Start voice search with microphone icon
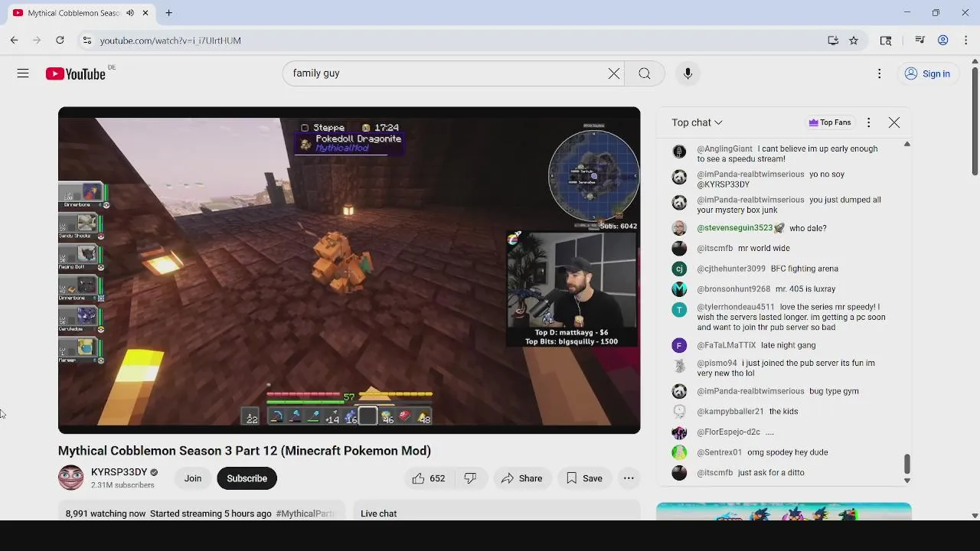Image resolution: width=980 pixels, height=551 pixels. point(688,73)
